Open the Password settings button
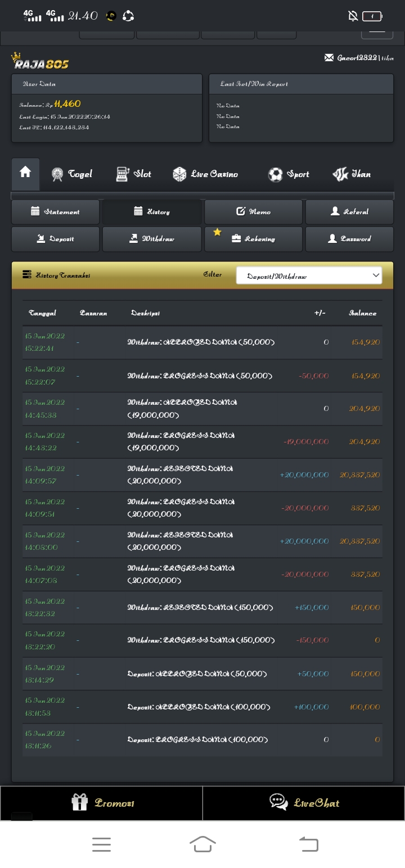The height and width of the screenshot is (868, 405). tap(349, 239)
